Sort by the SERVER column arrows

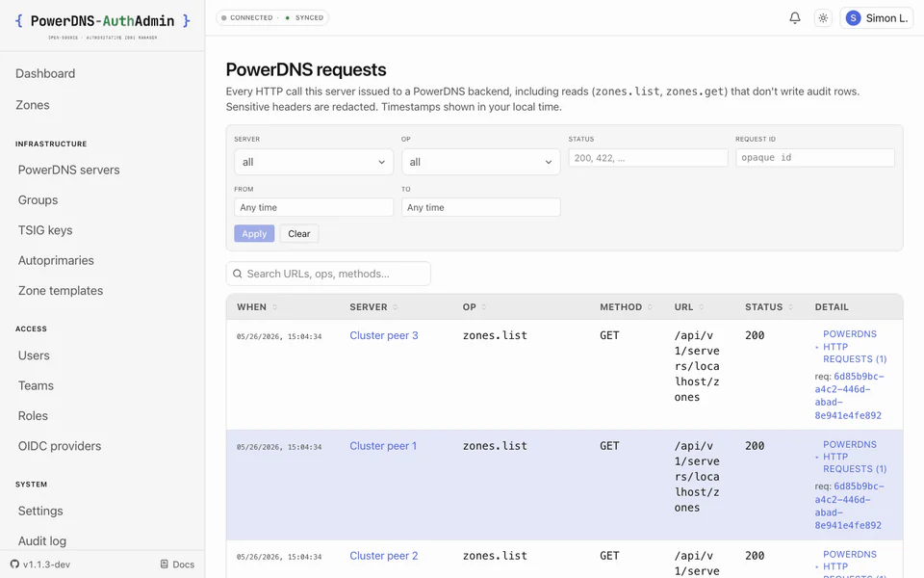point(396,307)
